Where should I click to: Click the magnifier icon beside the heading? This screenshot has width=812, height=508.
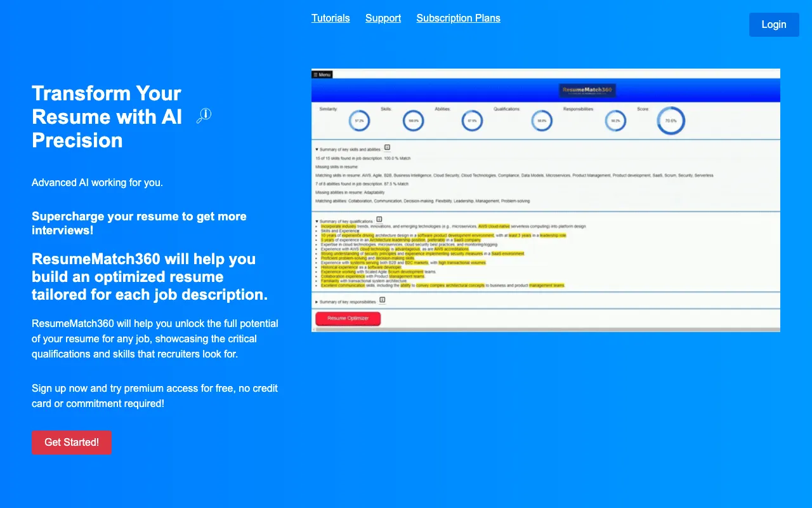tap(204, 116)
